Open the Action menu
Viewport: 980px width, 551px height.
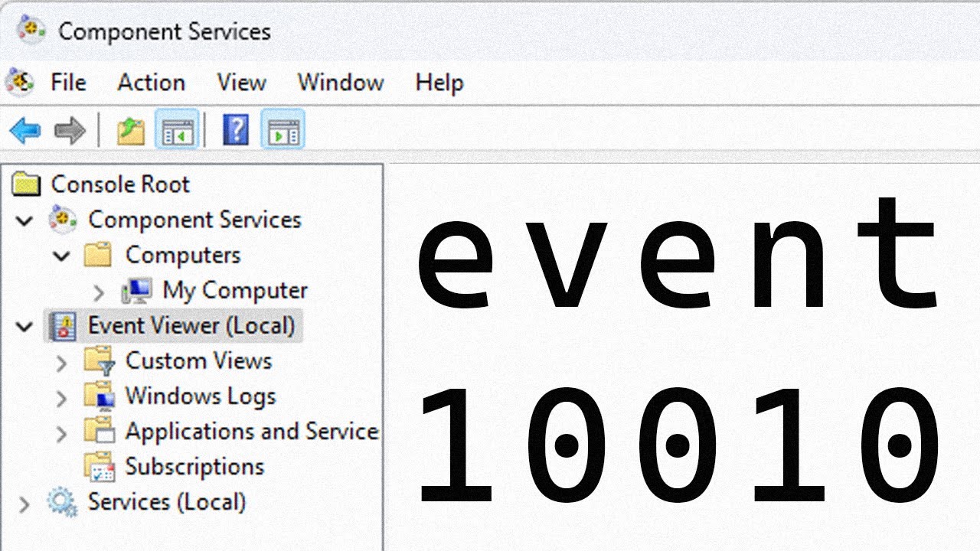pos(151,82)
